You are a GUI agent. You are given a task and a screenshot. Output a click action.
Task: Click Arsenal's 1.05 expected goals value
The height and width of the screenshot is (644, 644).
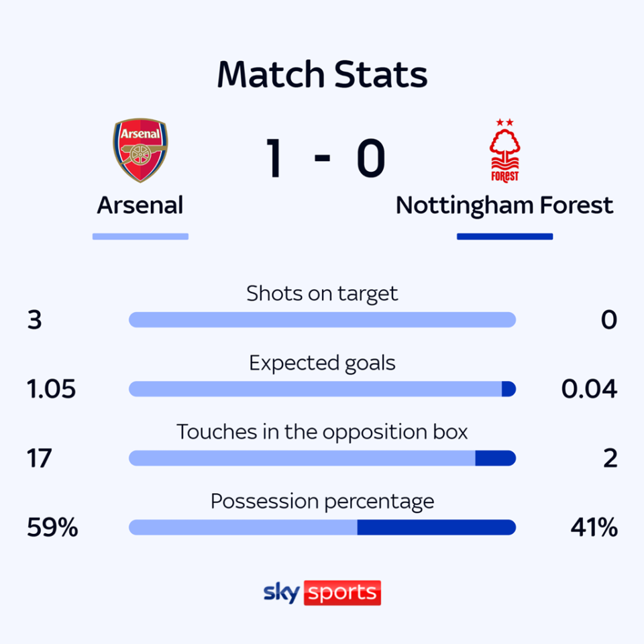[x=52, y=389]
